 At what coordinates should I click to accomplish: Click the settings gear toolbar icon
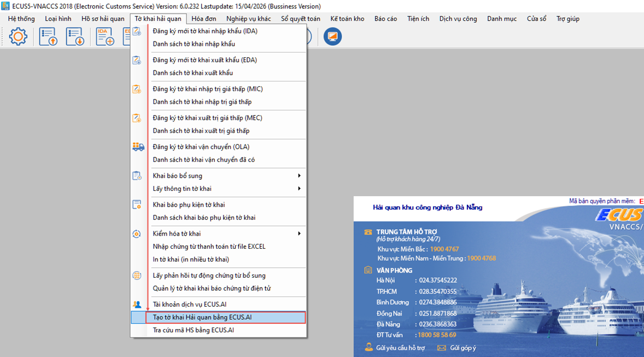tap(18, 37)
